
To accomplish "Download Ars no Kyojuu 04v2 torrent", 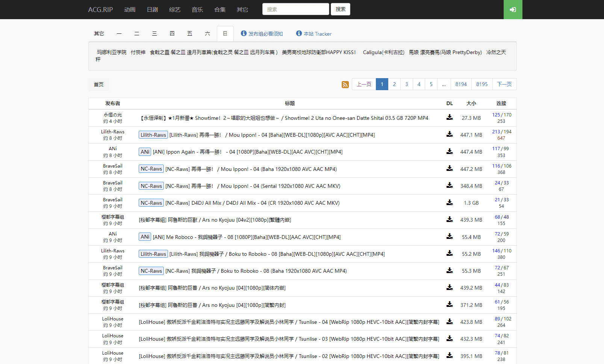I will coord(450,220).
